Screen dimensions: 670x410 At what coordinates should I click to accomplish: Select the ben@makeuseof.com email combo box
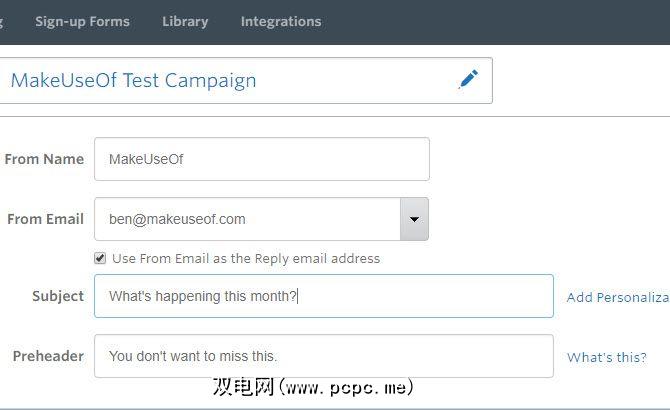[x=248, y=219]
